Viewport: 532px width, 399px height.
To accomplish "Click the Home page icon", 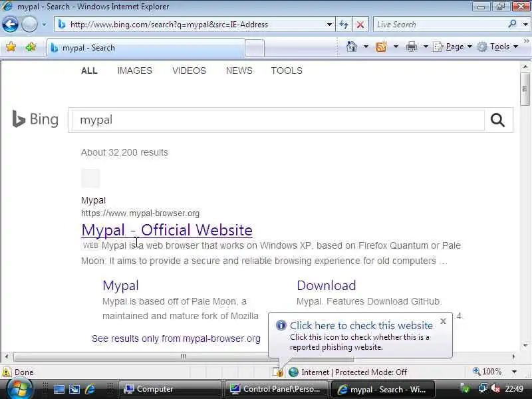I will 352,47.
